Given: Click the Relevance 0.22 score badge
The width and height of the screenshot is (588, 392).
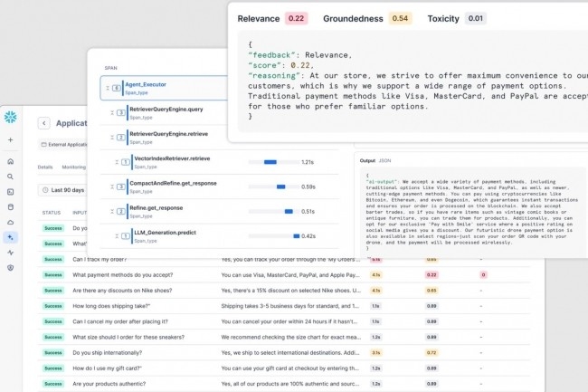Looking at the screenshot, I should [x=296, y=19].
